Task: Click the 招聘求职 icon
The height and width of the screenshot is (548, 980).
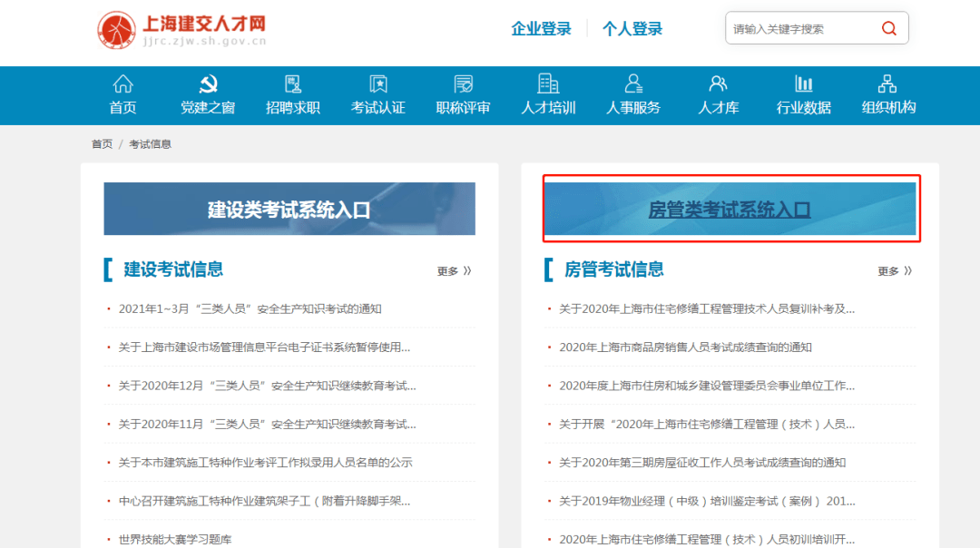Action: [x=293, y=83]
